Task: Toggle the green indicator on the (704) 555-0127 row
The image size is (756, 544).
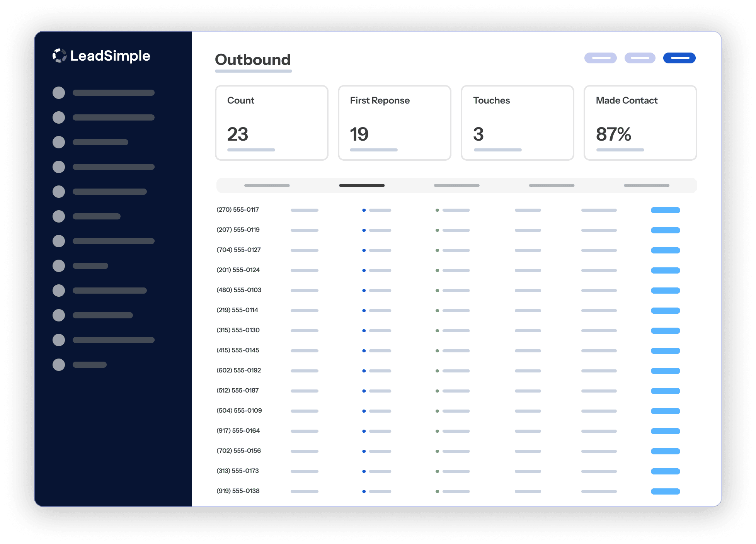Action: [437, 250]
